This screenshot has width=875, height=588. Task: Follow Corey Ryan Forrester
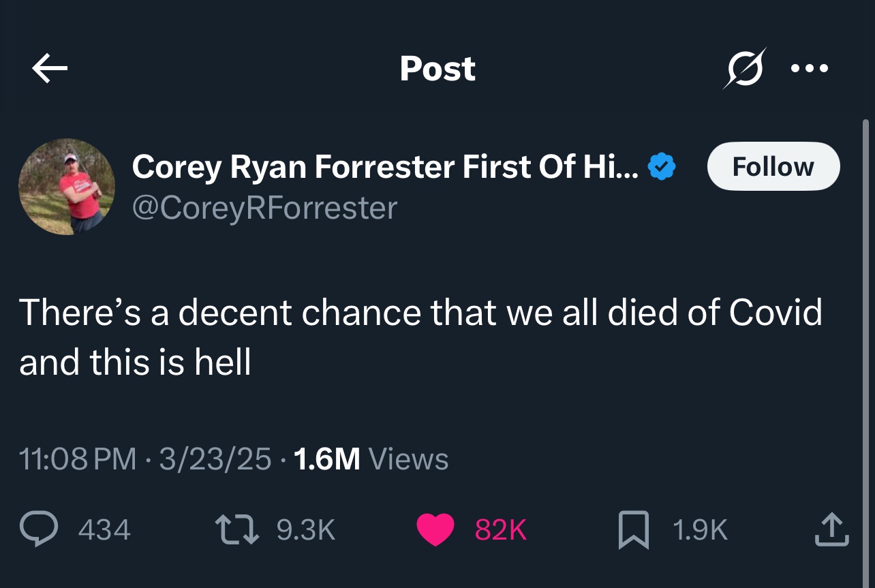pyautogui.click(x=773, y=166)
